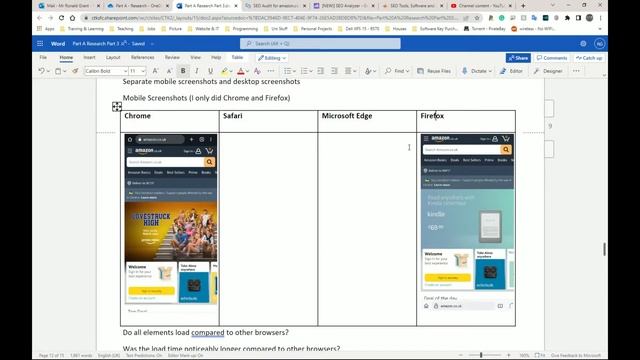
Task: Click the Grow Font icon
Action: click(155, 71)
